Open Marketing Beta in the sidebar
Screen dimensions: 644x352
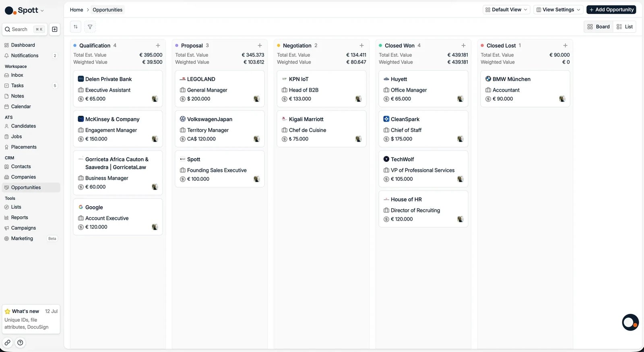pyautogui.click(x=31, y=238)
